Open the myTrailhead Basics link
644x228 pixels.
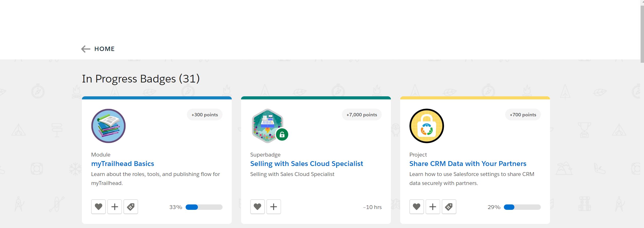click(x=122, y=164)
